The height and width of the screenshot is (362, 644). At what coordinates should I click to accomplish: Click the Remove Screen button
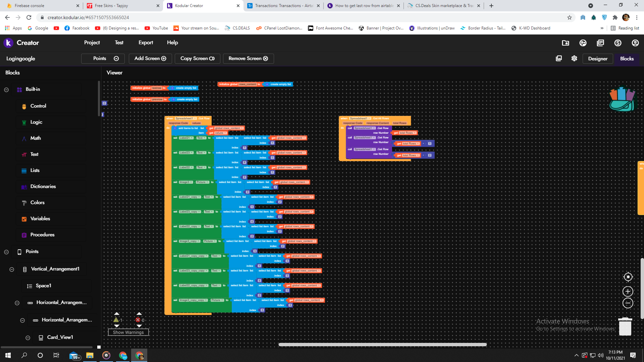point(248,58)
